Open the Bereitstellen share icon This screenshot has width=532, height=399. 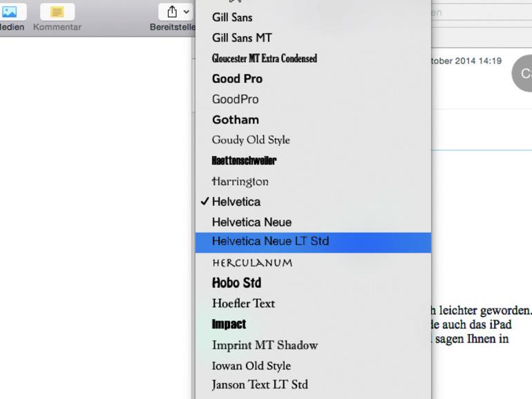[172, 12]
